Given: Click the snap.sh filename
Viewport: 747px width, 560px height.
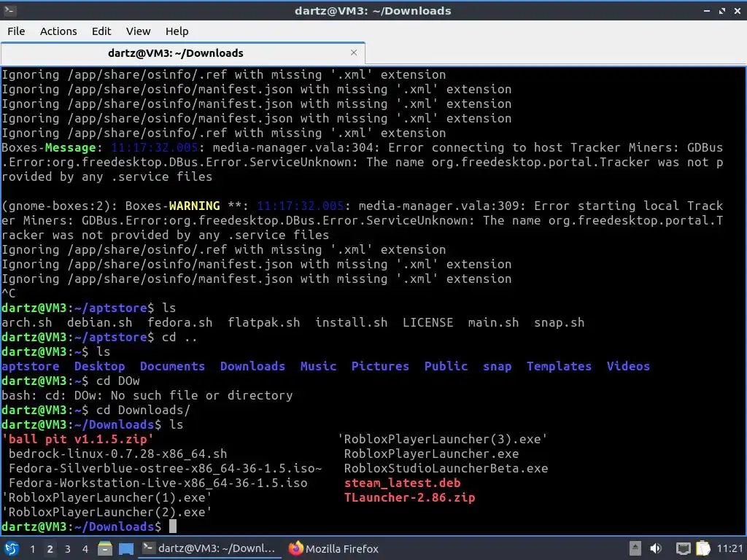Looking at the screenshot, I should click(559, 322).
